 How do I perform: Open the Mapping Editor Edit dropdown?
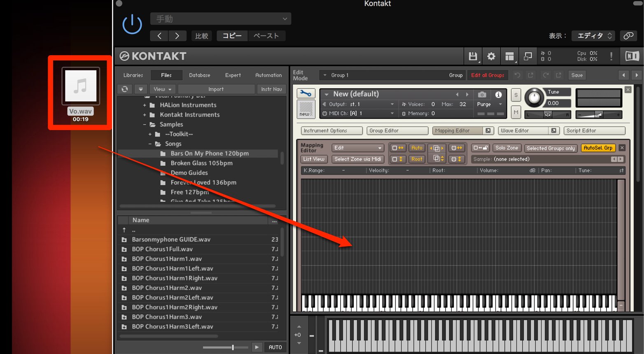point(358,148)
